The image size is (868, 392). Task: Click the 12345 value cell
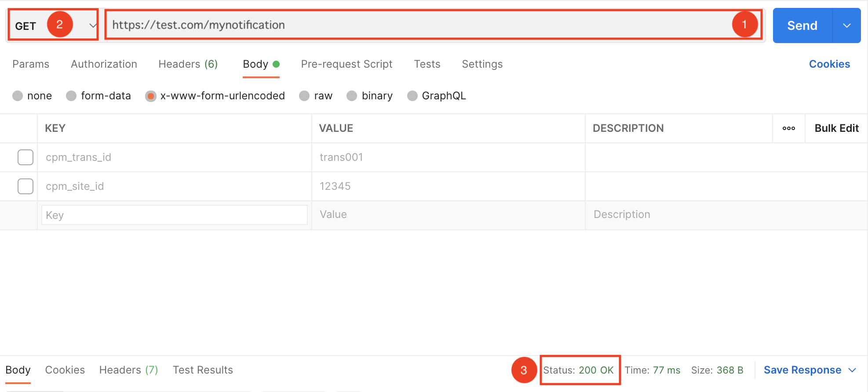(449, 186)
